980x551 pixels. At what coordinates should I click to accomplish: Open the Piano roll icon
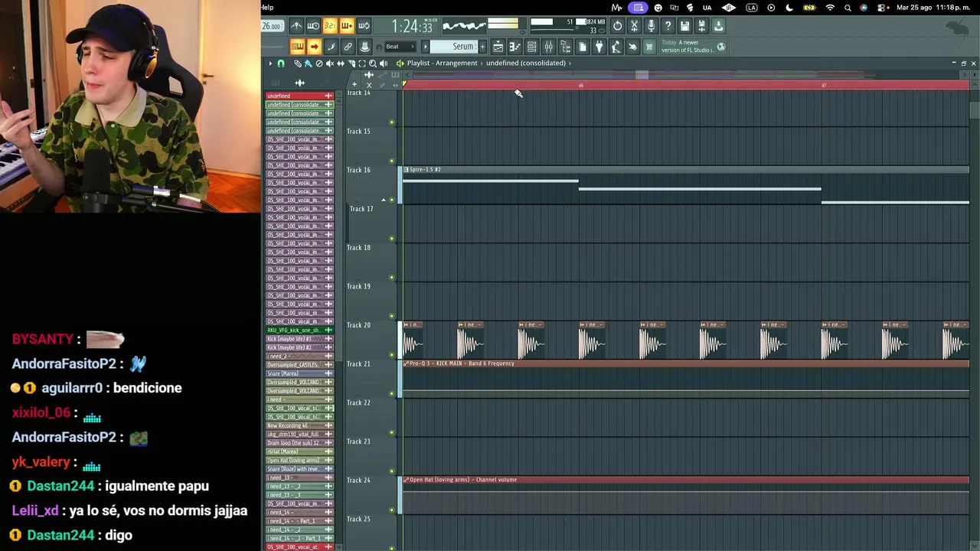pyautogui.click(x=515, y=47)
